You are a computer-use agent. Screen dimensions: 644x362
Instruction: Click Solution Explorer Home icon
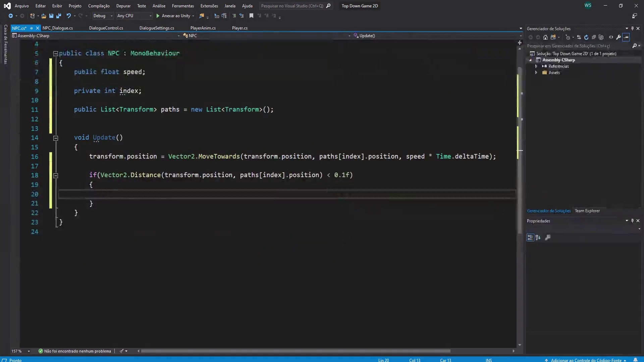[545, 37]
